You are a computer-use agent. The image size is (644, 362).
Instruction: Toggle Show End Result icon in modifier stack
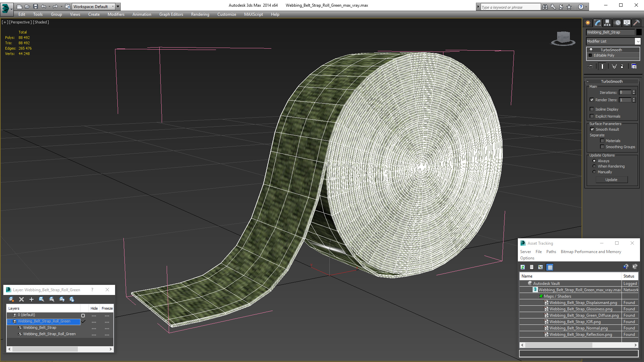click(602, 66)
